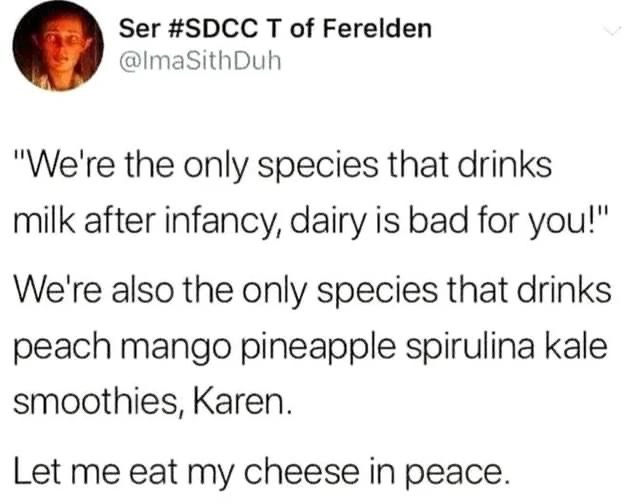Click the word 'infancy' in the quote
624x503 pixels.
coord(218,221)
